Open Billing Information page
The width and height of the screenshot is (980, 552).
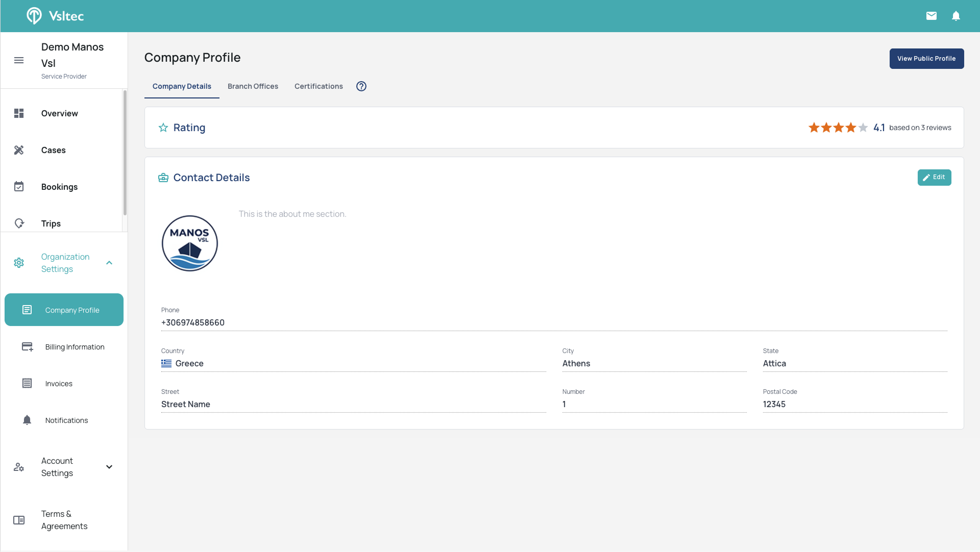tap(75, 347)
